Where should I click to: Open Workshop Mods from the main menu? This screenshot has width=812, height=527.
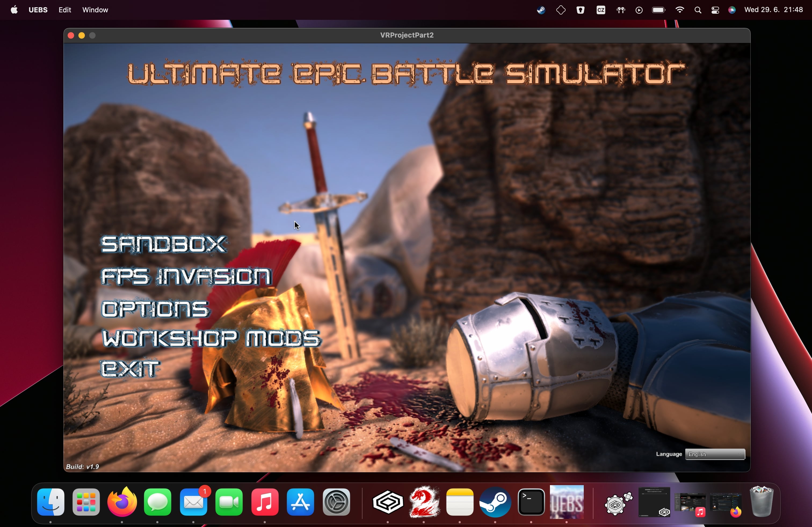[x=212, y=338]
